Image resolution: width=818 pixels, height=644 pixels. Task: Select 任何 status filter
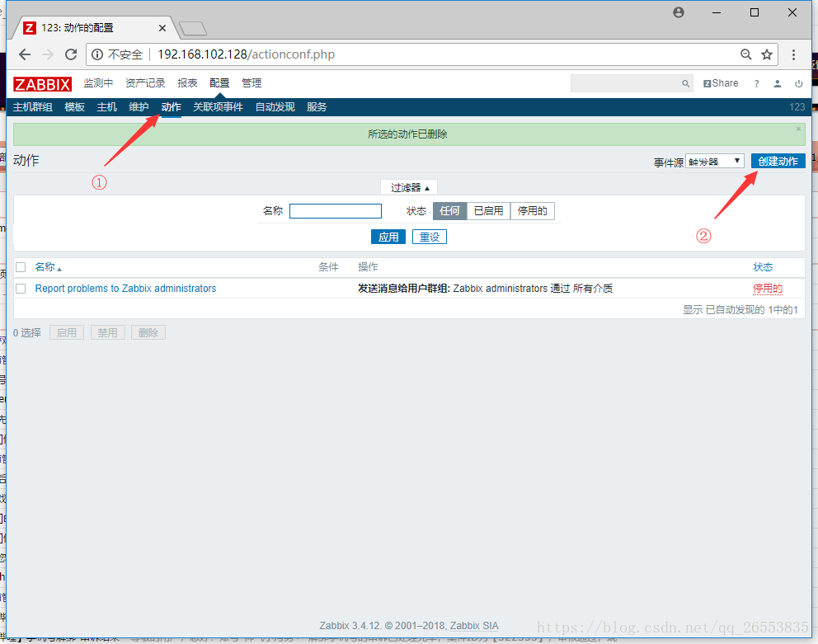coord(449,211)
